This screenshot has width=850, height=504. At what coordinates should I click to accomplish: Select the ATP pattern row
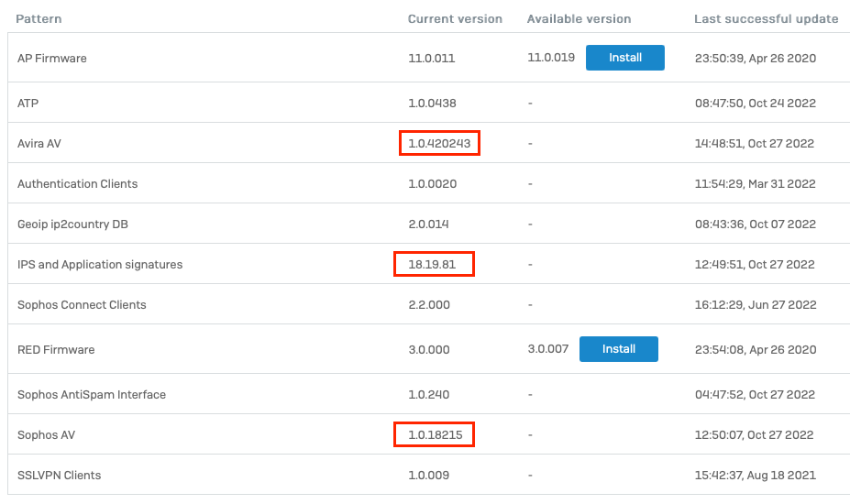pos(429,103)
